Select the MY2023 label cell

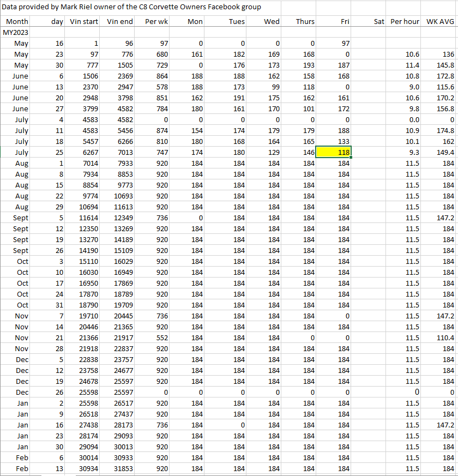tap(15, 32)
